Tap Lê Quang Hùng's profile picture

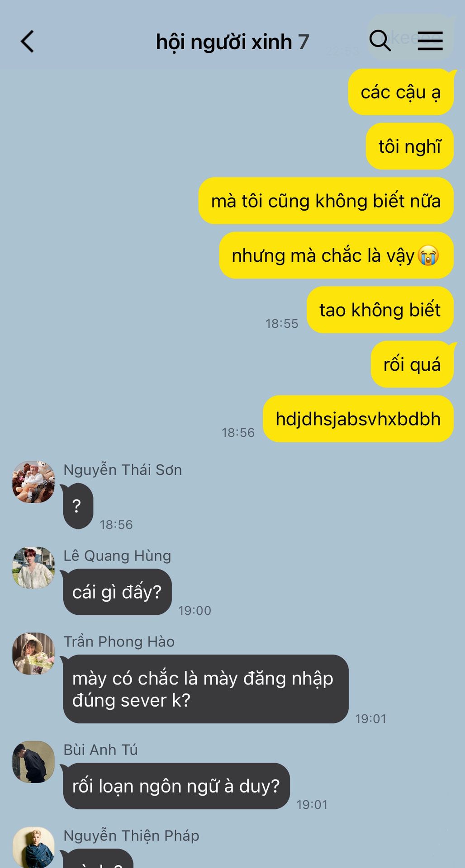[x=33, y=568]
